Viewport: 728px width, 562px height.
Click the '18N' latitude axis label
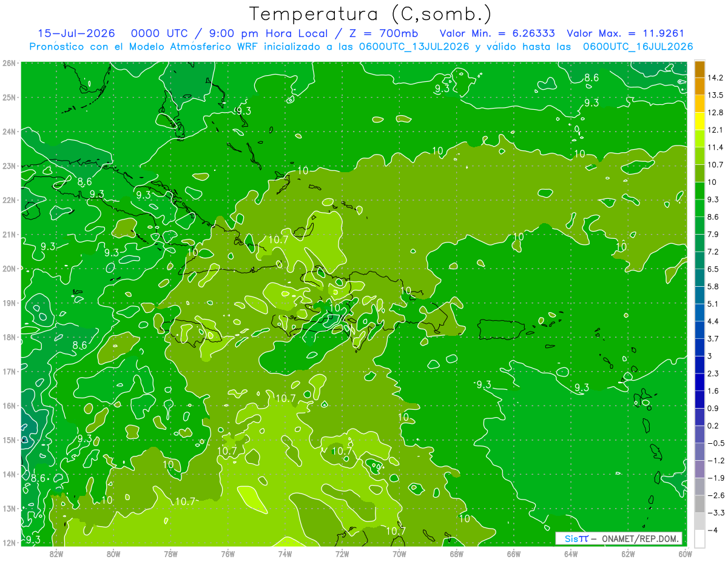click(8, 337)
